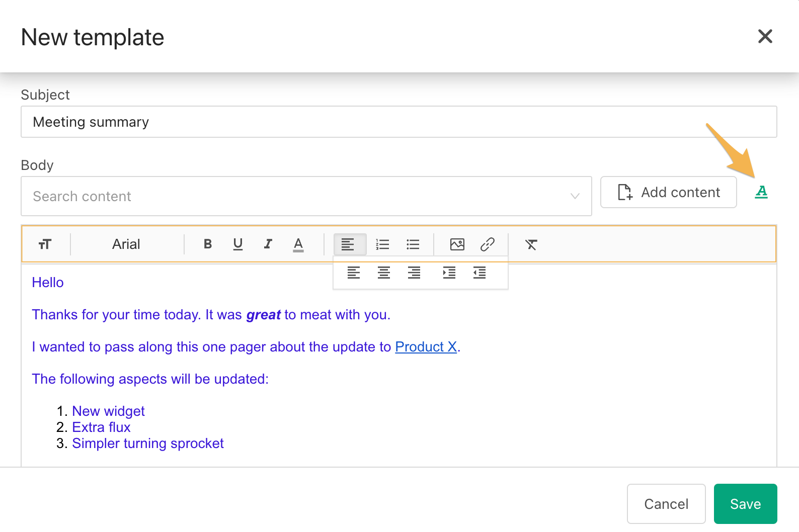Click the Subject input field
The width and height of the screenshot is (799, 532).
398,122
